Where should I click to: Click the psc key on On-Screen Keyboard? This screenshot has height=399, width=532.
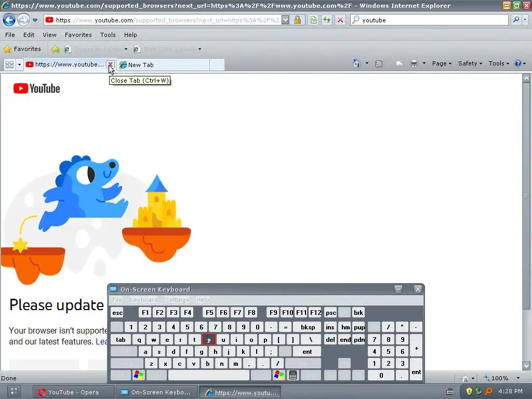tap(331, 312)
